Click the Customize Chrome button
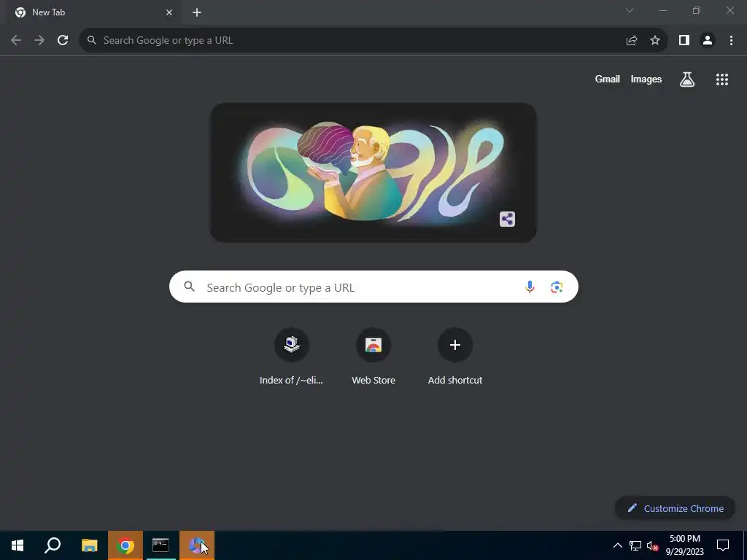Screen dimensions: 747x560 click(x=675, y=508)
